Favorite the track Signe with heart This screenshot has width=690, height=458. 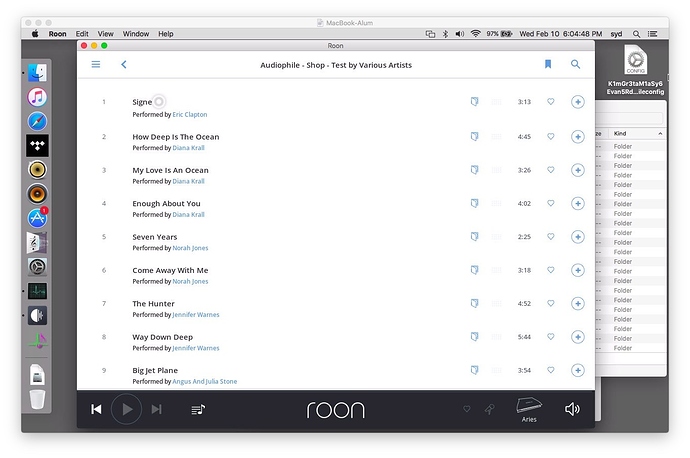pos(551,102)
